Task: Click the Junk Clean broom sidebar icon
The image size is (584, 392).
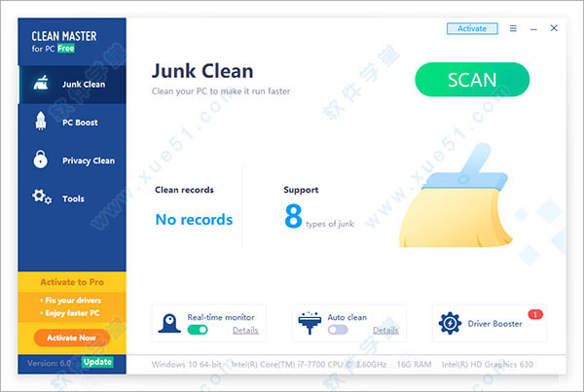Action: (41, 84)
